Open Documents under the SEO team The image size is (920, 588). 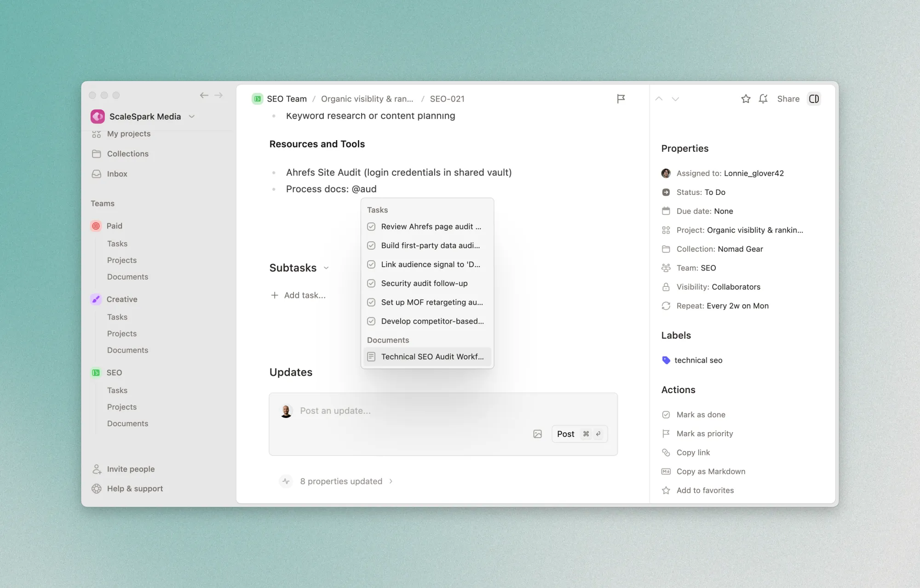click(127, 423)
